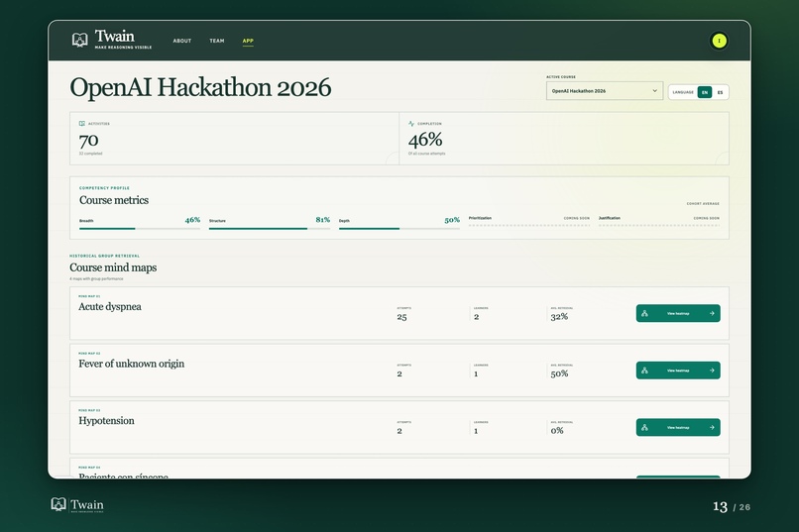The height and width of the screenshot is (532, 799).
Task: Open the About nav item
Action: 182,41
